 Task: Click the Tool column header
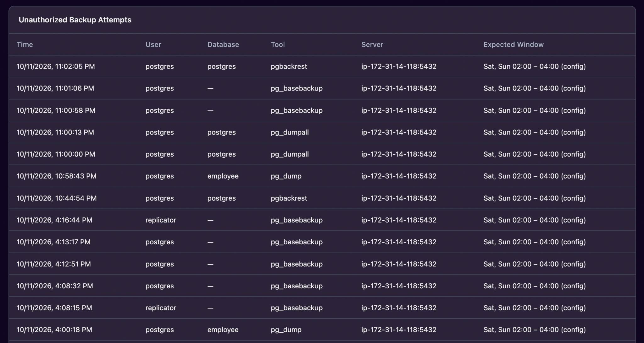point(278,44)
